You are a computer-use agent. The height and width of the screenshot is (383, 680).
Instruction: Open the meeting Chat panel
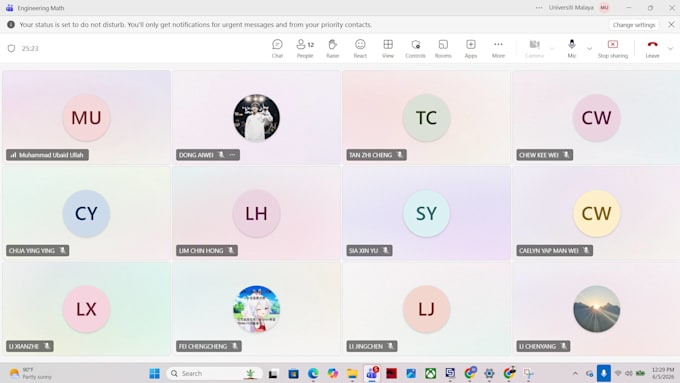coord(277,48)
